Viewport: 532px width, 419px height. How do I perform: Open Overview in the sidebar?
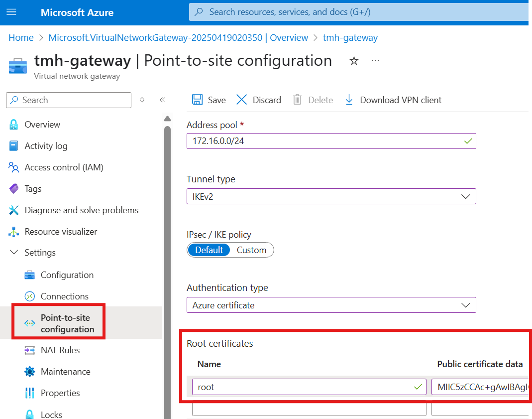(42, 125)
